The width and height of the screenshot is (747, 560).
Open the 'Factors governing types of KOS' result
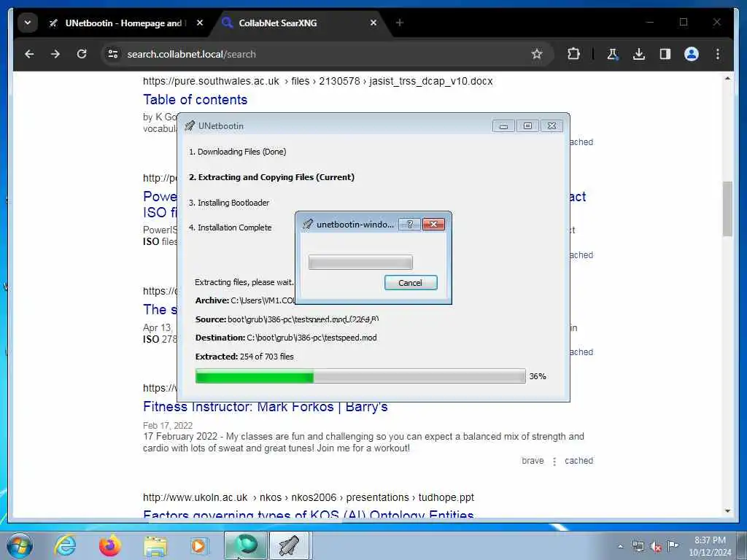point(309,514)
